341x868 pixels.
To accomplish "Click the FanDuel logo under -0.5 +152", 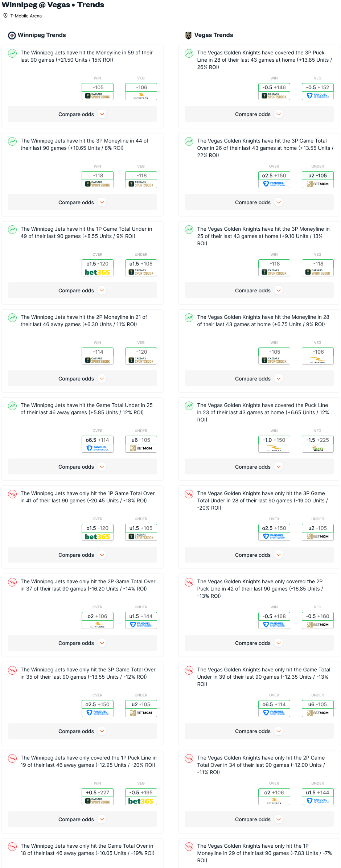I will [x=317, y=96].
